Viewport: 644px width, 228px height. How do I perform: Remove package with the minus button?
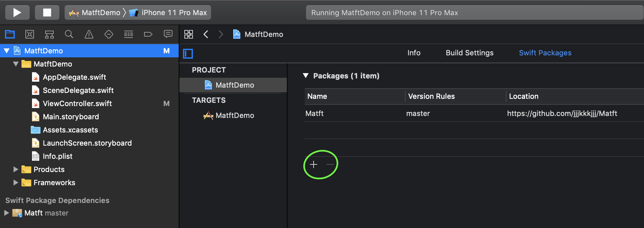(330, 164)
